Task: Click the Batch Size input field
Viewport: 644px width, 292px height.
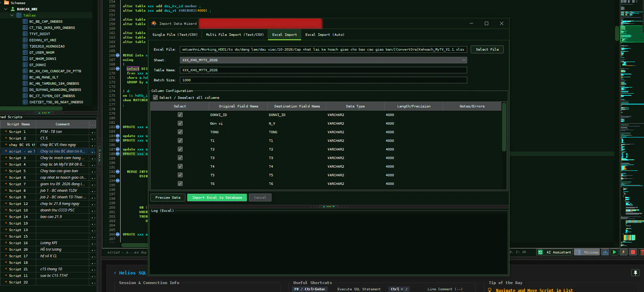Action: [x=323, y=80]
